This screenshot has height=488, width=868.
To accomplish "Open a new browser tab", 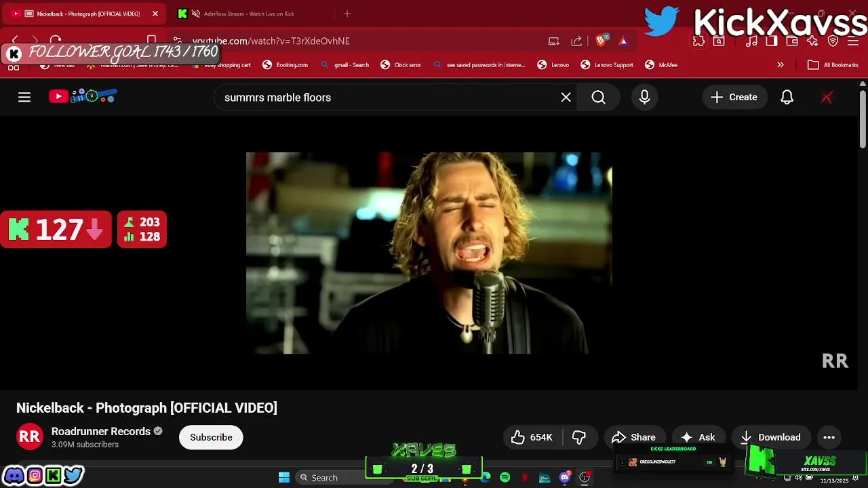I will tap(347, 14).
